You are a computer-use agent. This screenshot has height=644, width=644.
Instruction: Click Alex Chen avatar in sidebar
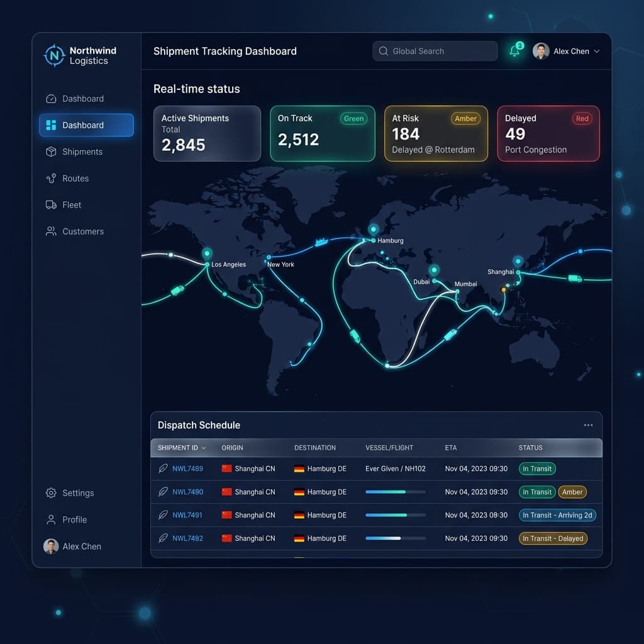pos(51,547)
